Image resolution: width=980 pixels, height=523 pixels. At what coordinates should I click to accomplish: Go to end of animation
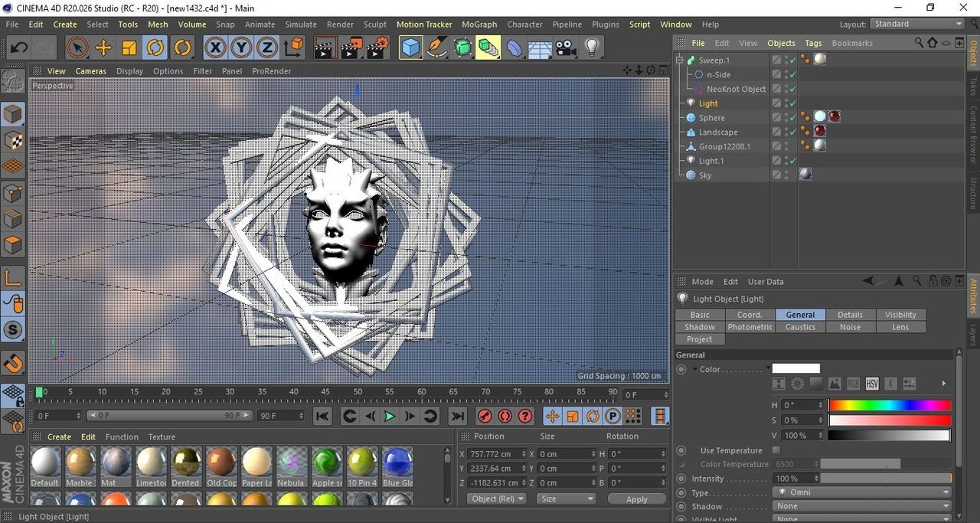point(457,416)
